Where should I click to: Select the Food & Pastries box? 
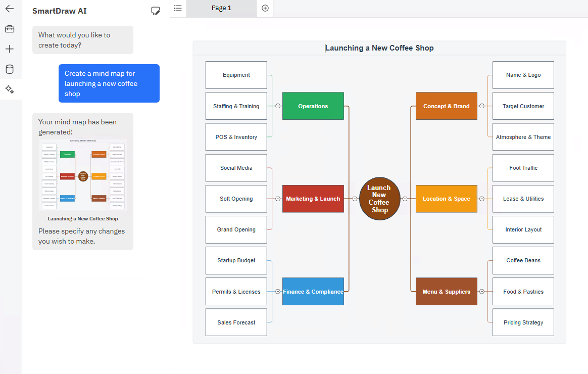coord(523,292)
